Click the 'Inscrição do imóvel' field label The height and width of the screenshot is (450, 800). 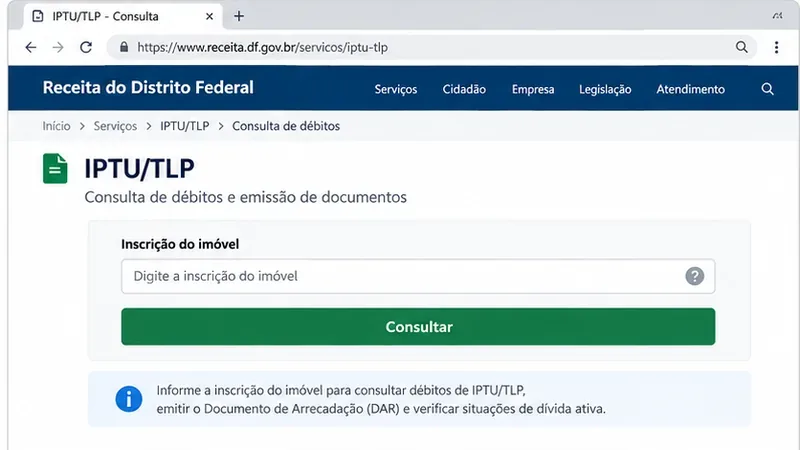pyautogui.click(x=180, y=244)
